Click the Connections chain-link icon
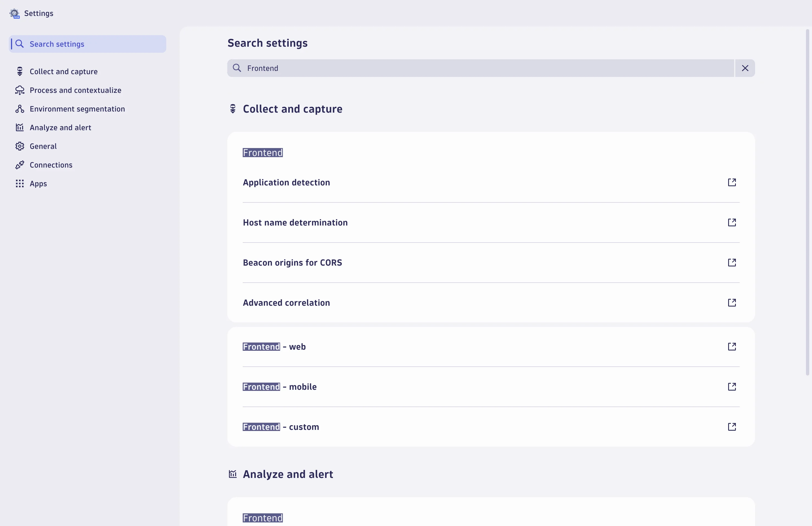 point(20,165)
